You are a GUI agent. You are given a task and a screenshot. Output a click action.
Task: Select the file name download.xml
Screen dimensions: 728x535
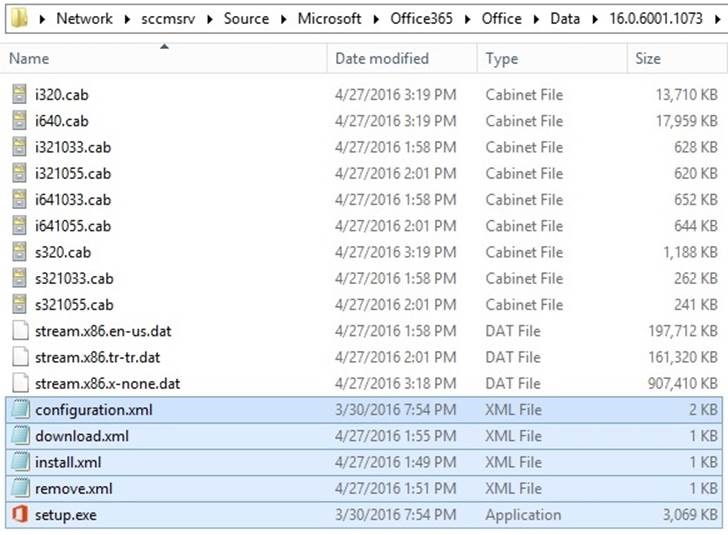click(x=82, y=436)
